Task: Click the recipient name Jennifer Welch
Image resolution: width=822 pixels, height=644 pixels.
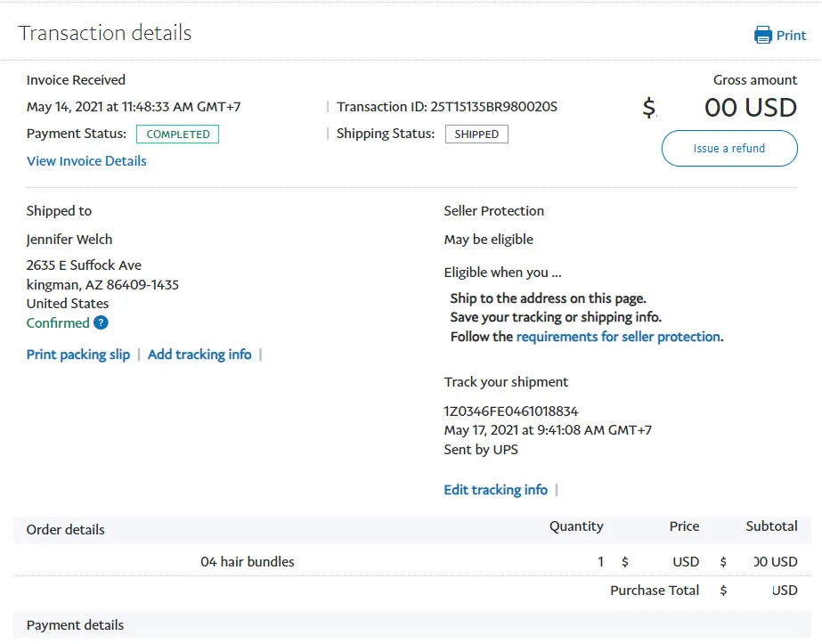Action: click(69, 240)
